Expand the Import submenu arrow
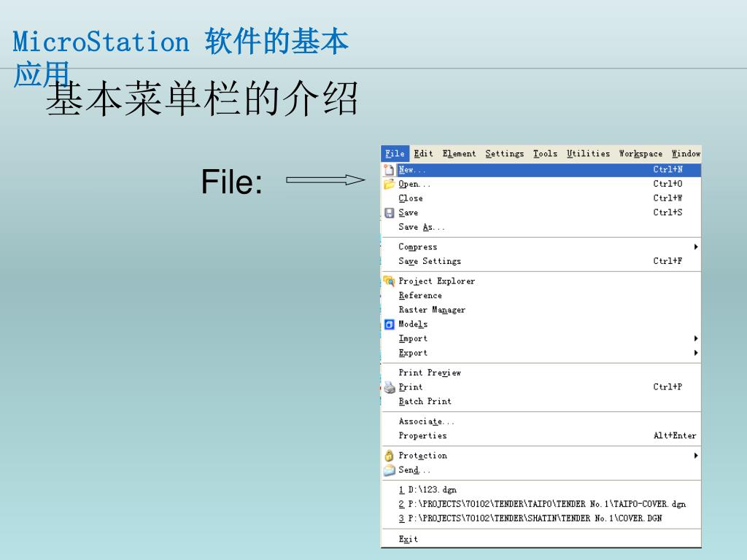747x560 pixels. [x=696, y=338]
